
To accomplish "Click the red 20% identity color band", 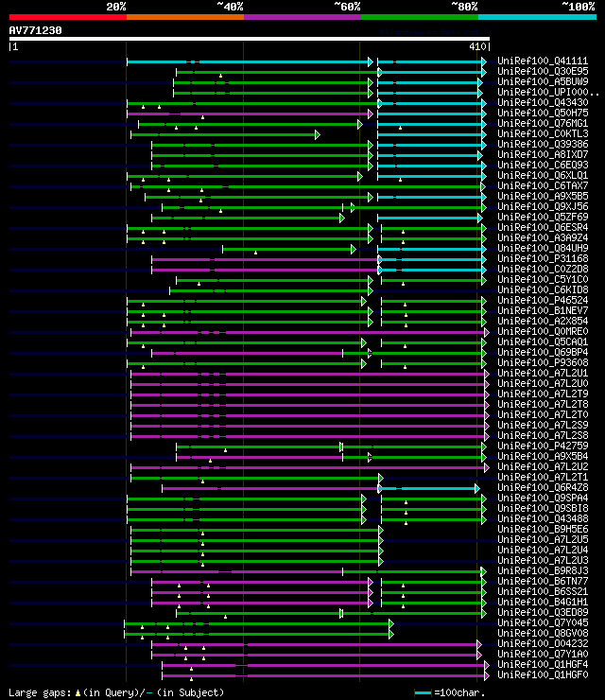I will click(x=68, y=17).
